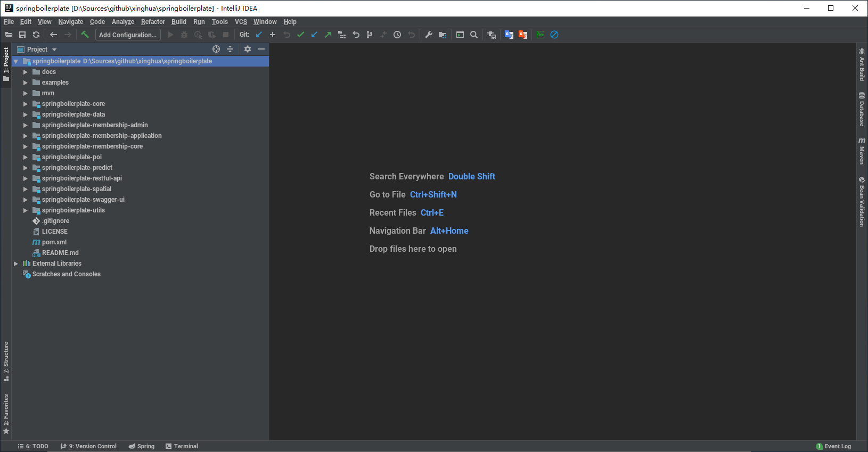
Task: Click the Git Commit green checkmark icon
Action: tap(300, 35)
